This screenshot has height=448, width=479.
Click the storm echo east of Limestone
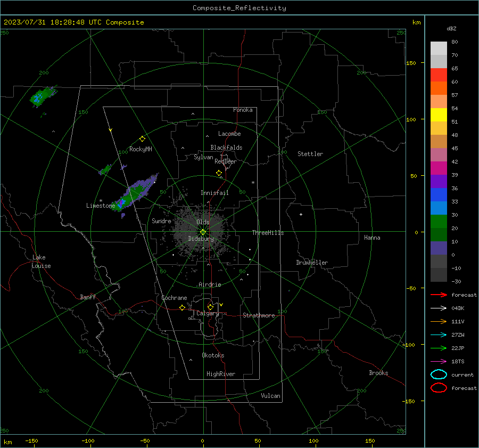135,193
